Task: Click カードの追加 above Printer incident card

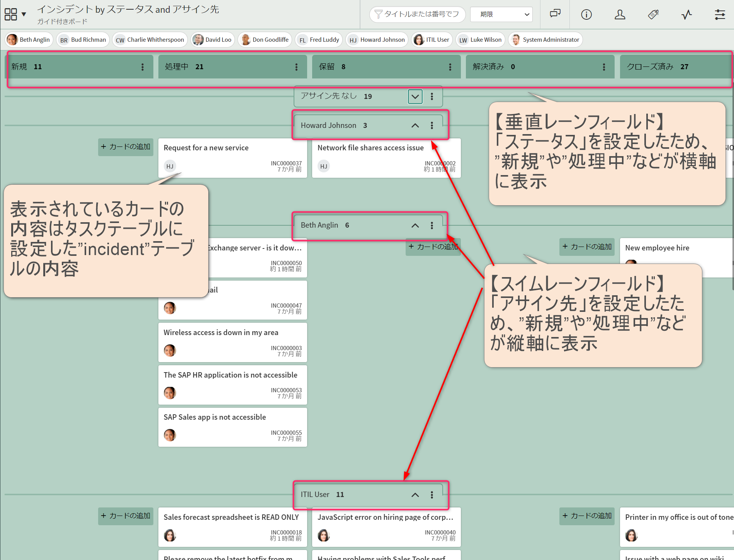Action: tap(586, 516)
